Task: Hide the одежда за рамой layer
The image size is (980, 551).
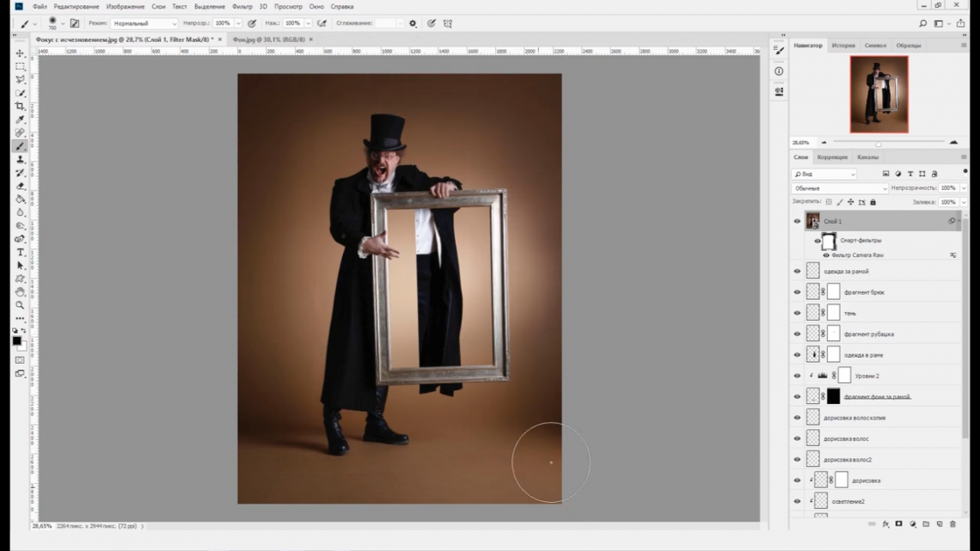Action: click(x=797, y=271)
